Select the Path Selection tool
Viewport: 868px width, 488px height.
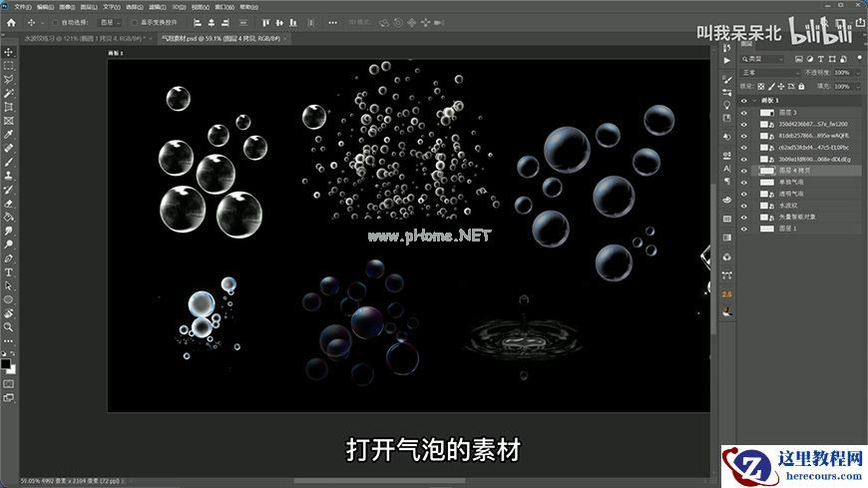9,285
